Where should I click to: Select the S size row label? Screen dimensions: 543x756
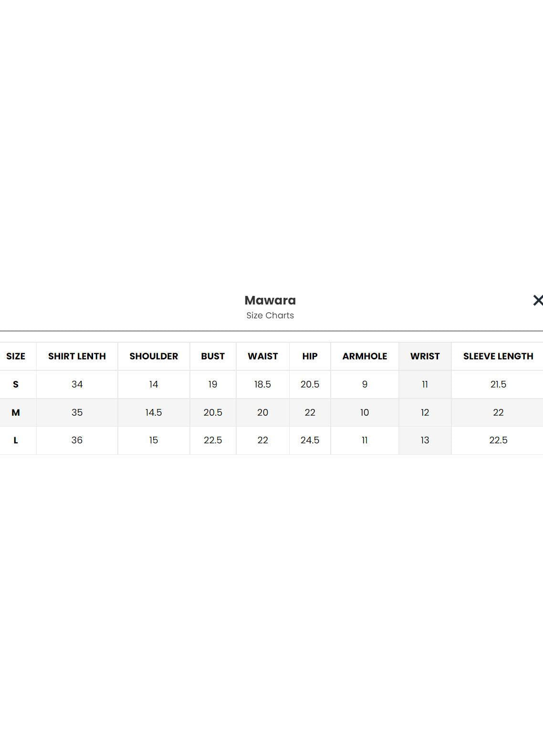(16, 384)
